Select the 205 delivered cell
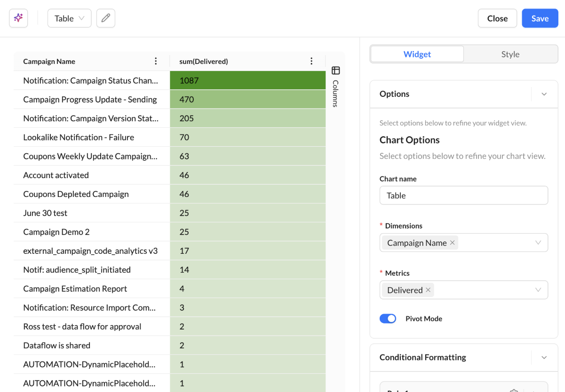The image size is (565, 392). tap(248, 118)
